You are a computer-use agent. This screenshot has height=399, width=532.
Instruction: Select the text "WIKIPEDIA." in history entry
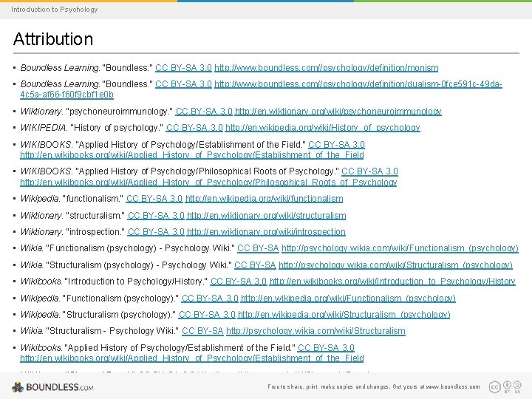point(44,128)
